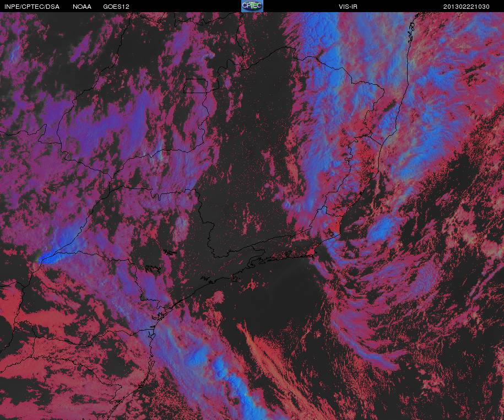Click the NOAA label in header
The width and height of the screenshot is (504, 420).
point(82,7)
